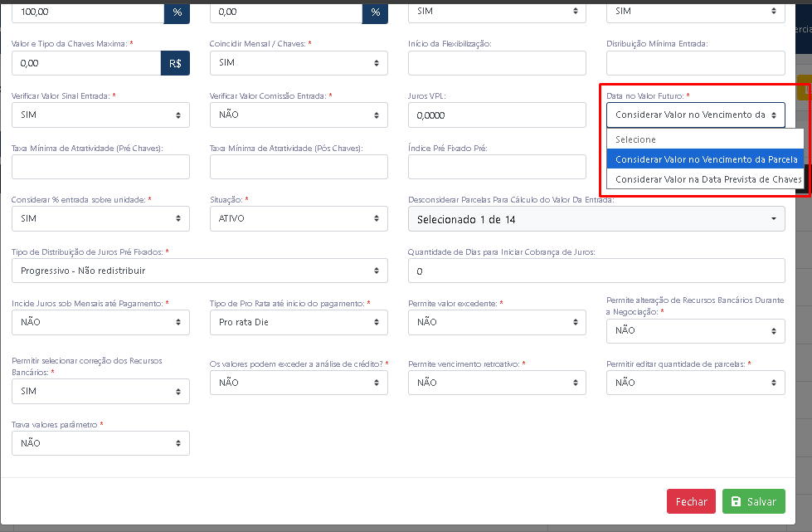Open Tipo de Distribuição de Juros Pré Fixados dropdown

click(x=200, y=271)
